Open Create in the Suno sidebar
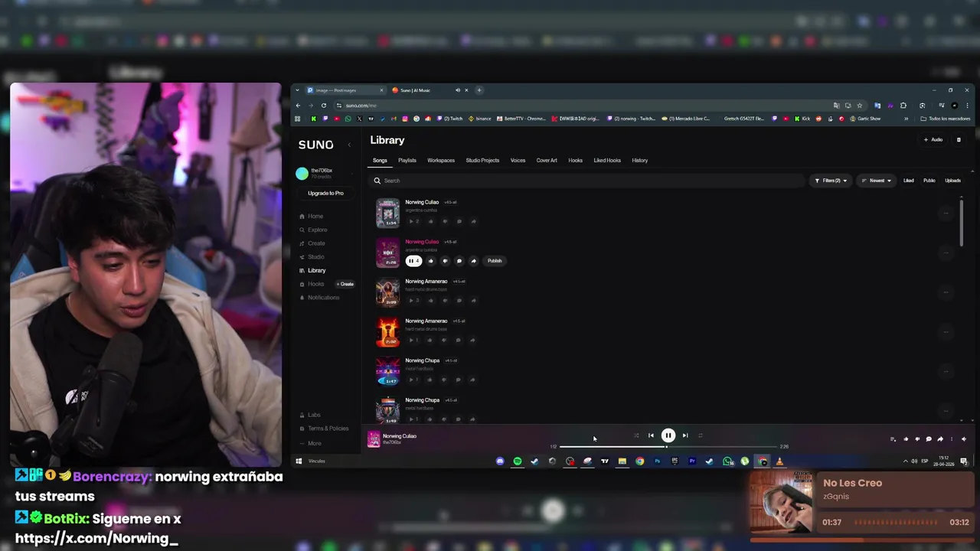 click(312, 243)
